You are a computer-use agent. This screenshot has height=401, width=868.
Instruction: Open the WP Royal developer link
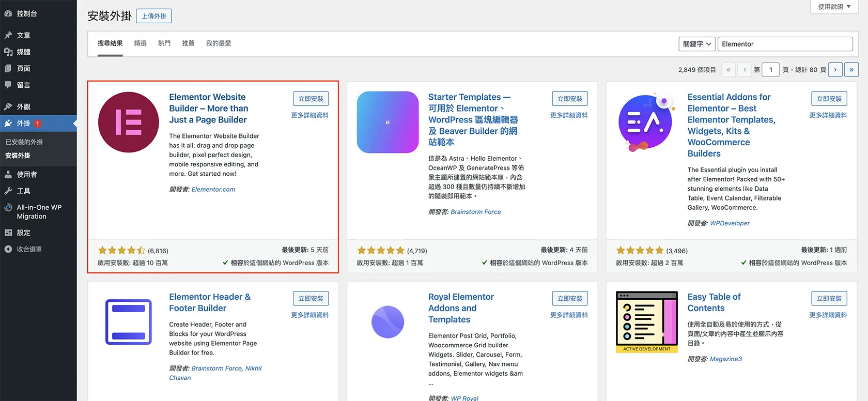pyautogui.click(x=464, y=398)
